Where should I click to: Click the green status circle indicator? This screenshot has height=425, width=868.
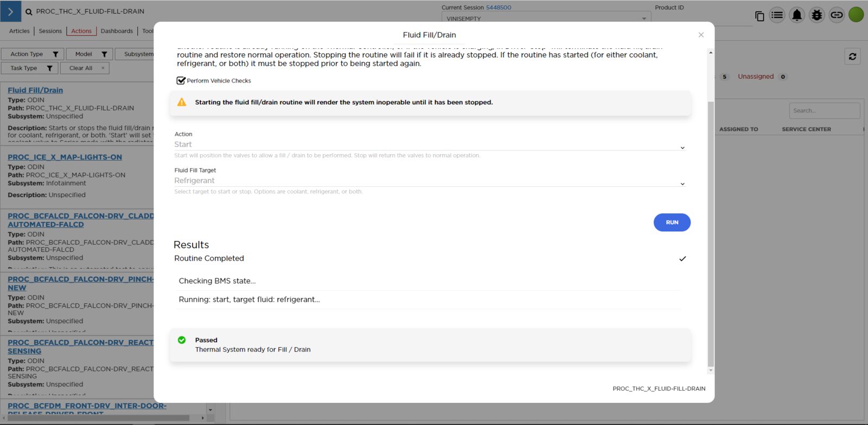click(856, 15)
